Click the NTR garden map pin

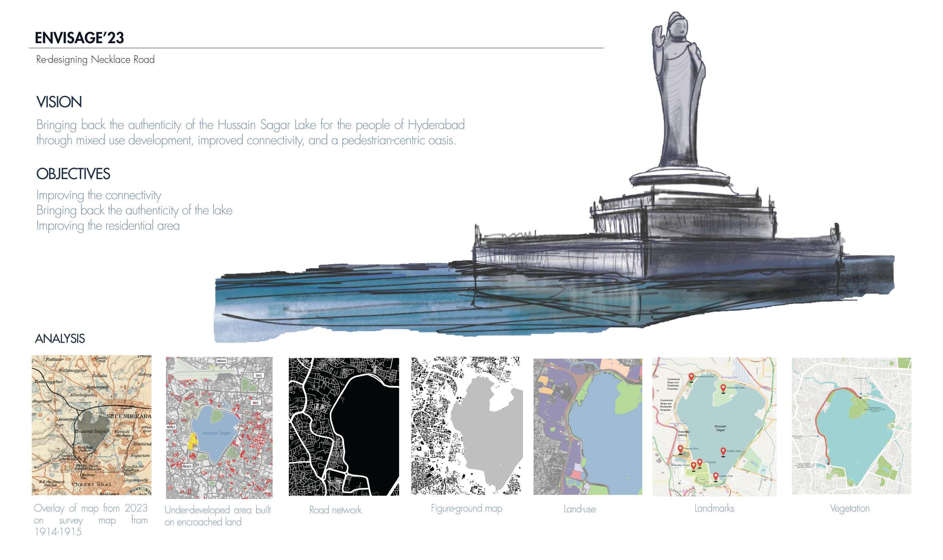[699, 463]
